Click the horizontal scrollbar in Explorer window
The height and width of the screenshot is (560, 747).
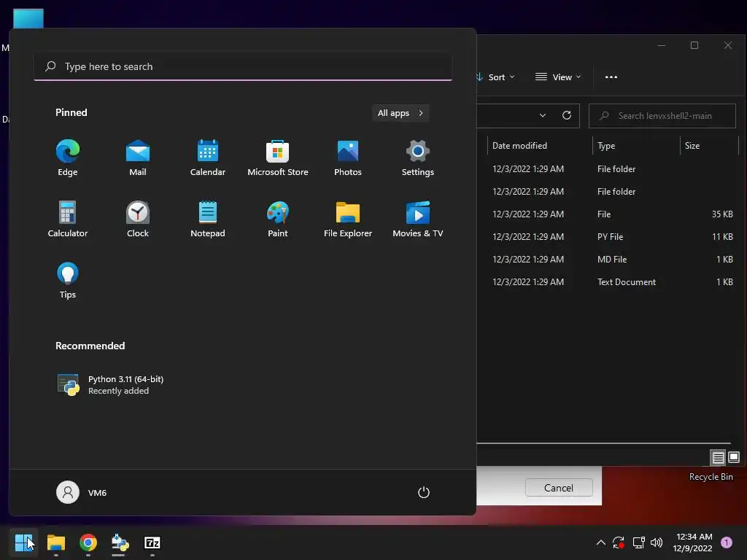[603, 443]
